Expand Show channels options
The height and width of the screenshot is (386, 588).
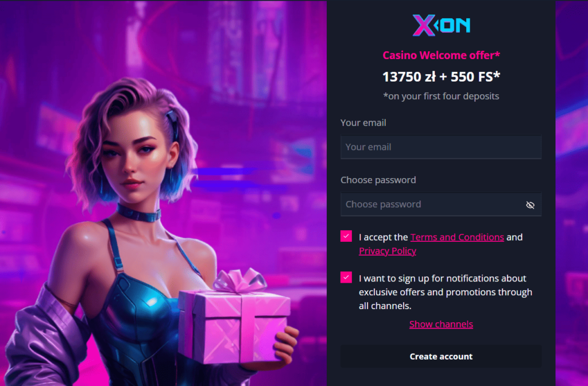click(x=441, y=324)
